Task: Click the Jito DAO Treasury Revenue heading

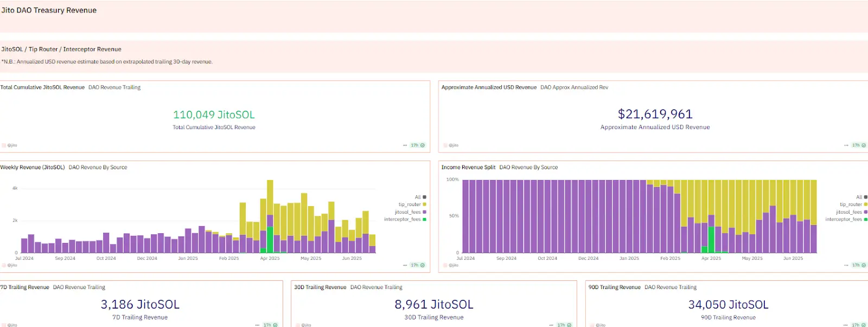Action: coord(49,10)
